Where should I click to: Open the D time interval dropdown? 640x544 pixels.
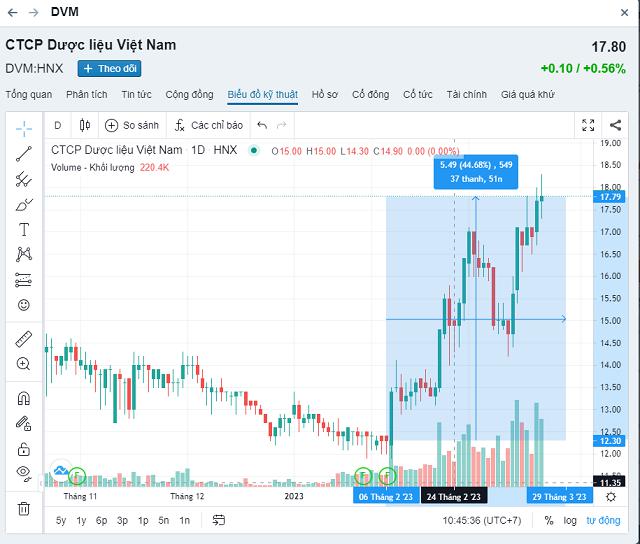[57, 125]
